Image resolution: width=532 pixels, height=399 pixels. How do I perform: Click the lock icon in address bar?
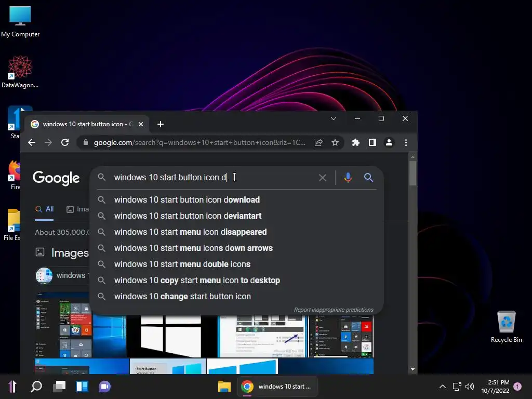pyautogui.click(x=86, y=142)
